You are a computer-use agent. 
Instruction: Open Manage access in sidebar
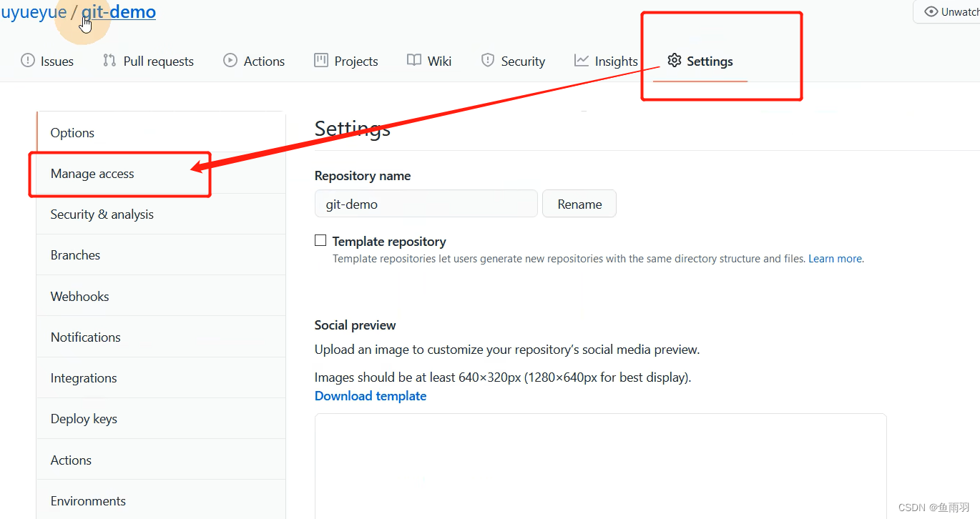coord(161,173)
